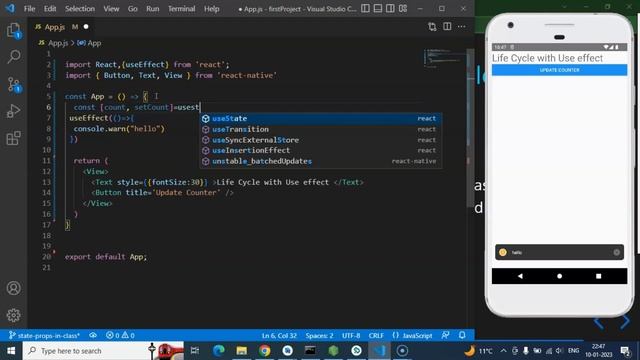Open Microsoft Edge from taskbar
Image resolution: width=640 pixels, height=360 pixels.
coord(219,351)
